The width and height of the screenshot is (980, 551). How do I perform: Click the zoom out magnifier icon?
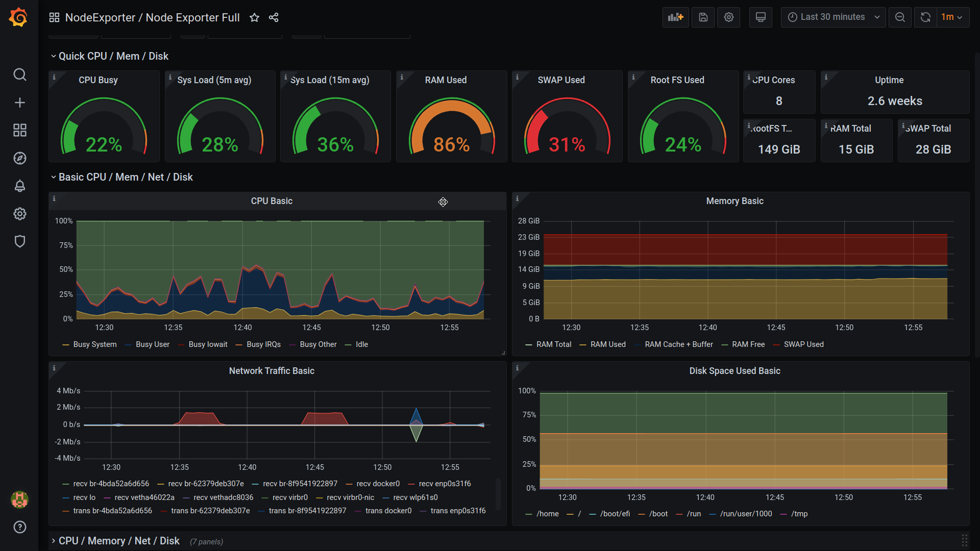[x=900, y=17]
